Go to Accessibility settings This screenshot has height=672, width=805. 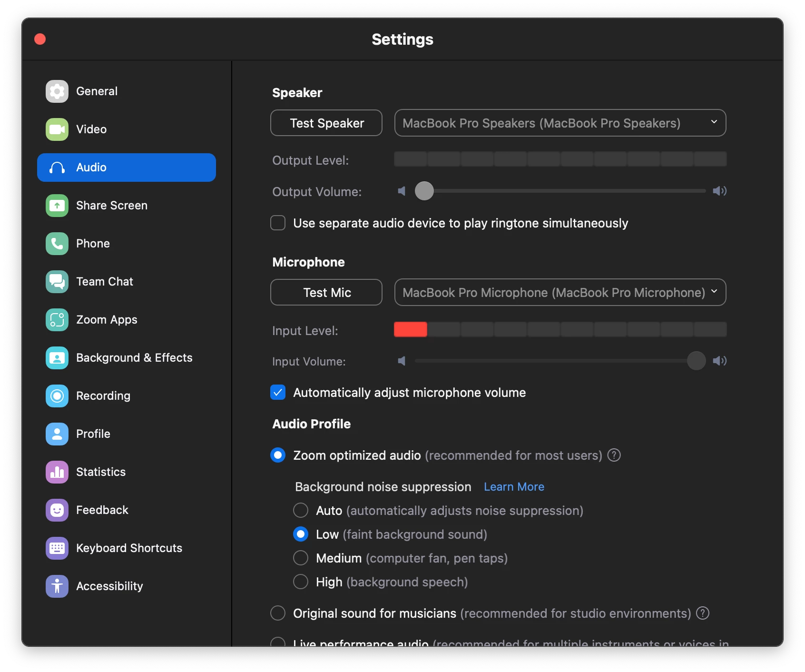(127, 586)
